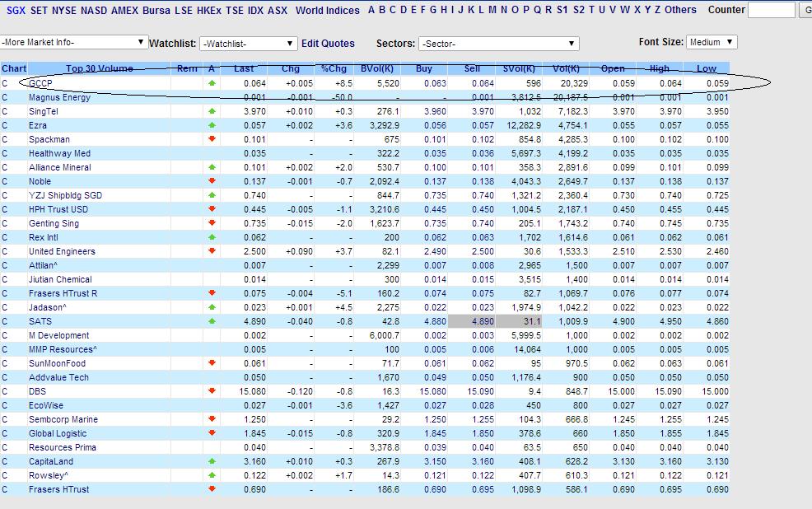Viewport: 812px width, 509px height.
Task: Open the HKEx market tab
Action: tap(209, 11)
